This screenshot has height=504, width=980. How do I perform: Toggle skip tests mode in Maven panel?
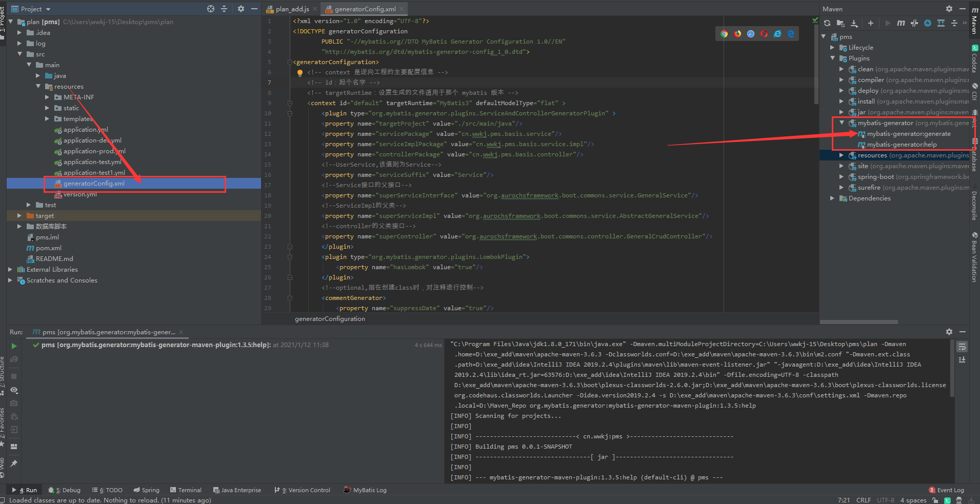point(915,23)
